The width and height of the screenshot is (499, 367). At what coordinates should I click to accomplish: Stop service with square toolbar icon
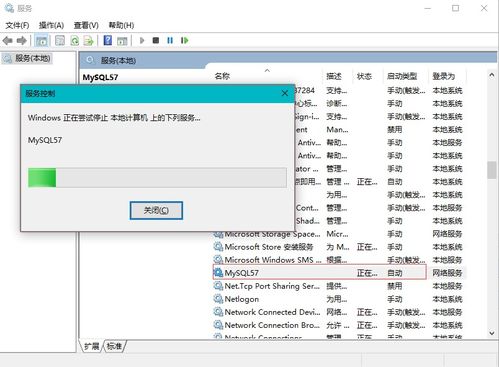[156, 41]
